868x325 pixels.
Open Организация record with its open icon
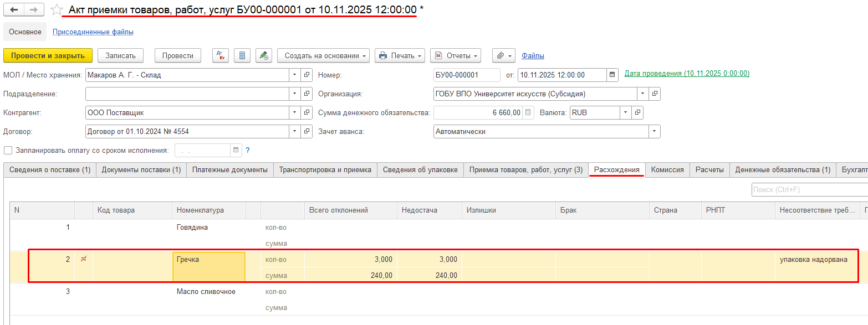click(x=655, y=94)
